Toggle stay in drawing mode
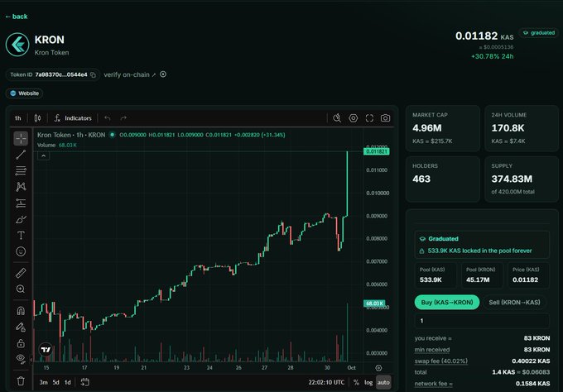Viewport: 563px width, 392px height. tap(21, 327)
